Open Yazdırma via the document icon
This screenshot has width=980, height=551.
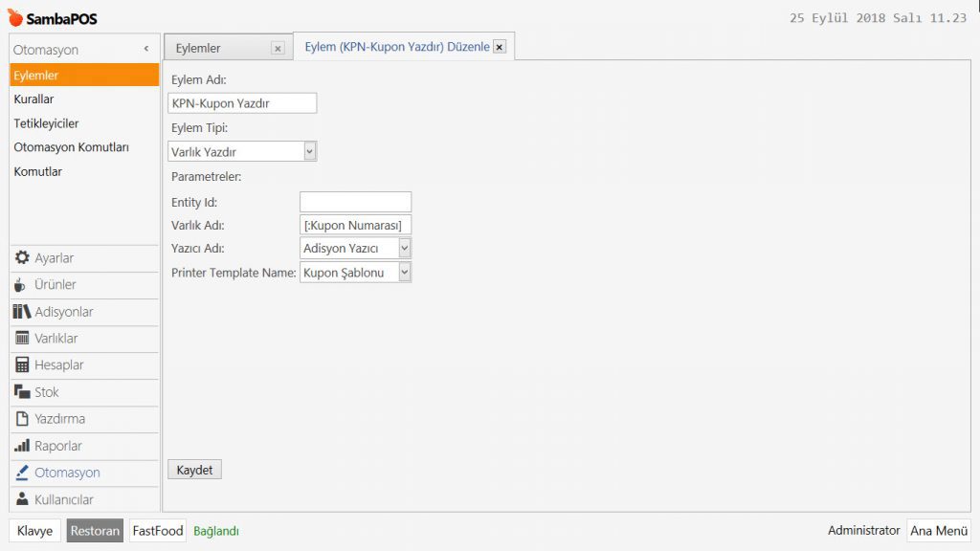point(22,419)
